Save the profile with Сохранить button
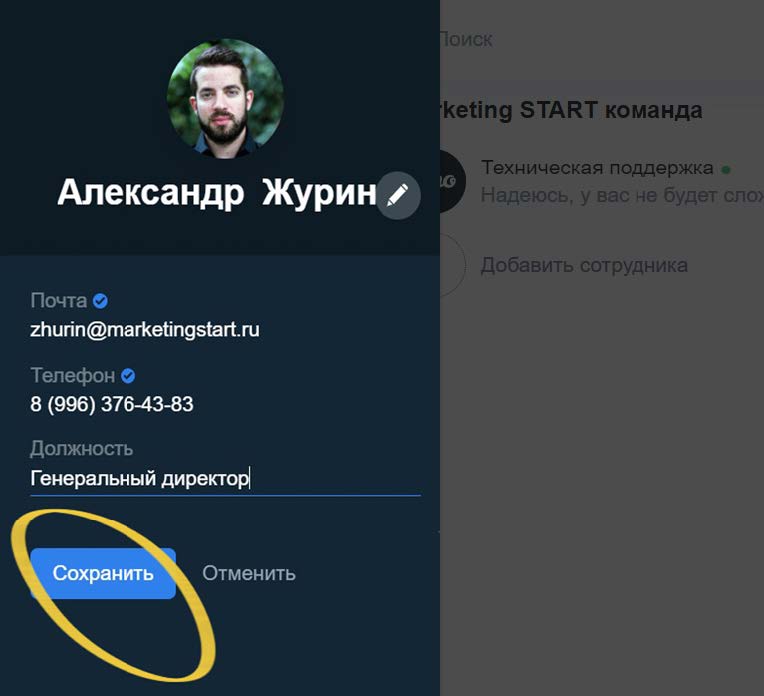 [x=103, y=573]
